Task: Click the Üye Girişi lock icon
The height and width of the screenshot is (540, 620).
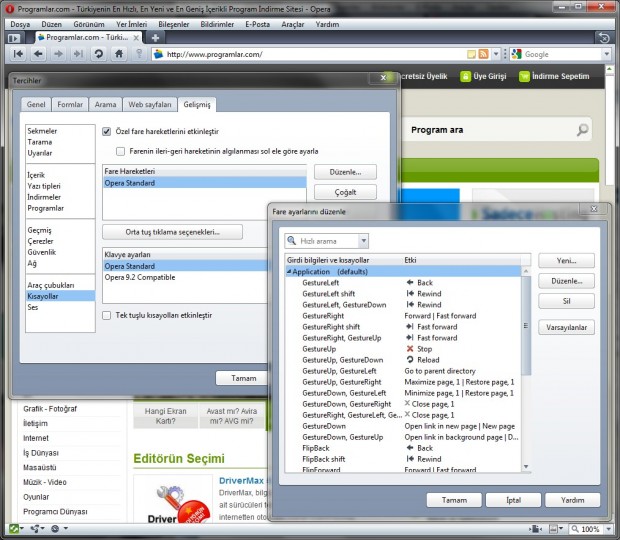Action: click(465, 76)
